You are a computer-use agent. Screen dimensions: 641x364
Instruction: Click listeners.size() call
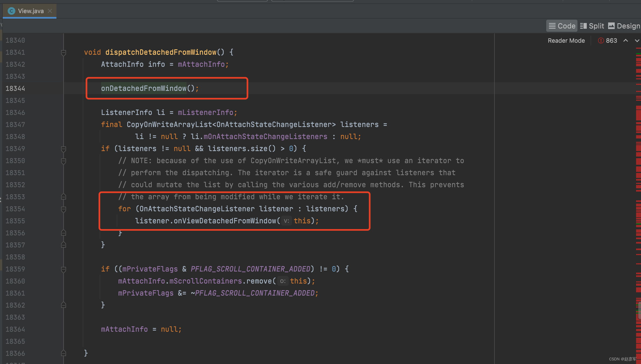pos(242,149)
